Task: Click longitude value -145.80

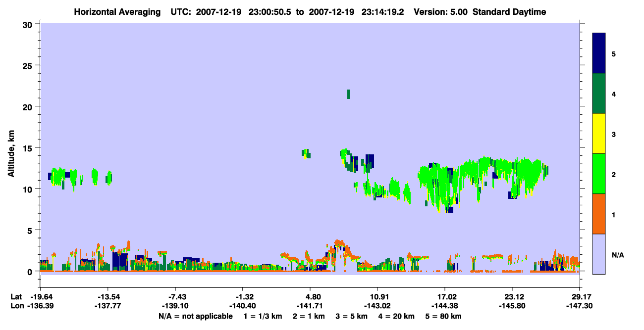Action: tap(512, 306)
